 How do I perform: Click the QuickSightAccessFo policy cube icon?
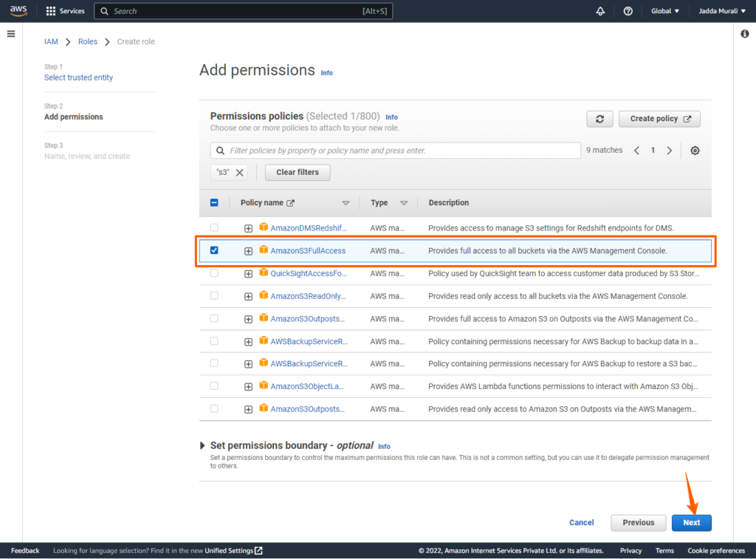[264, 272]
